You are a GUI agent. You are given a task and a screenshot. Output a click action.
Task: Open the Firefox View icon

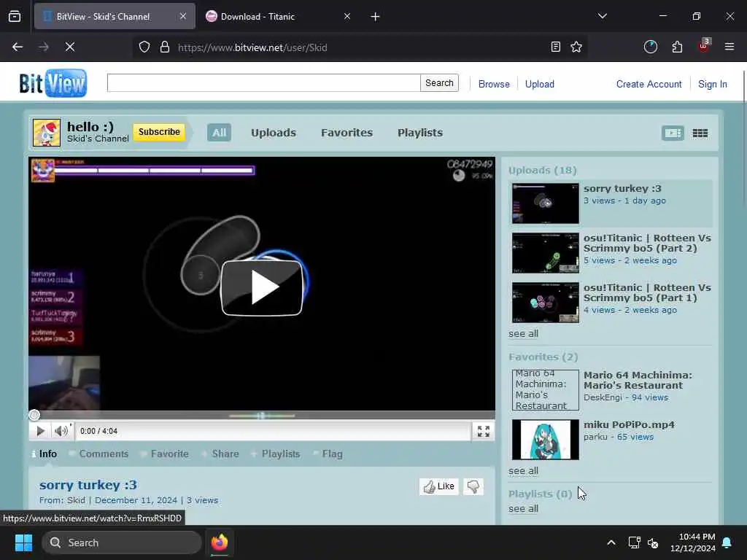(x=15, y=17)
